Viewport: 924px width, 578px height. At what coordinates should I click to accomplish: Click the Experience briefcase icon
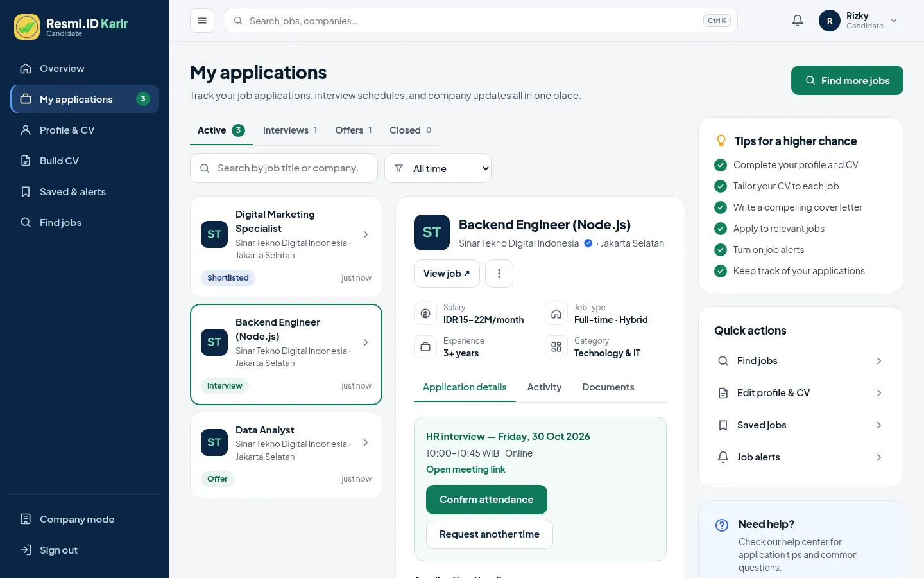(425, 347)
